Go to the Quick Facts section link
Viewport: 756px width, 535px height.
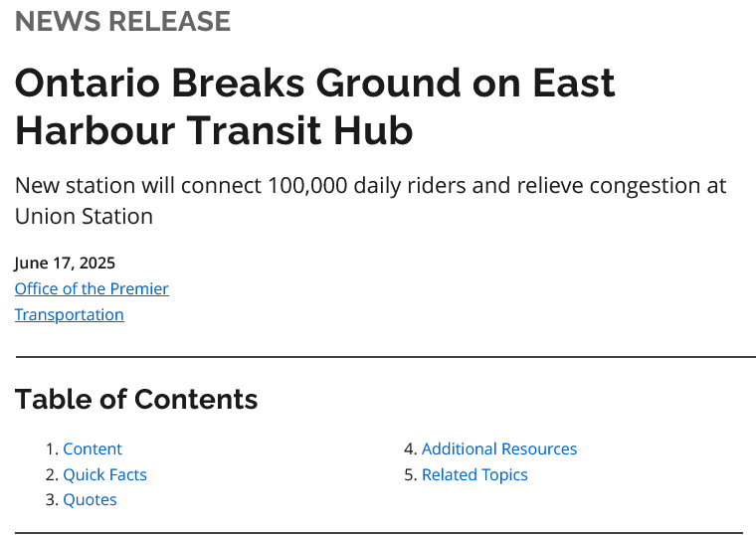[104, 474]
